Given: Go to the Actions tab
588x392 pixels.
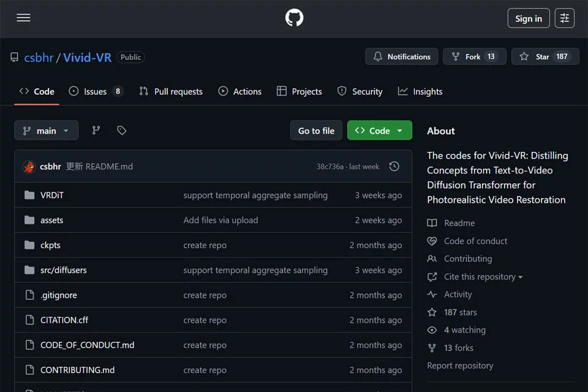Looking at the screenshot, I should click(239, 91).
